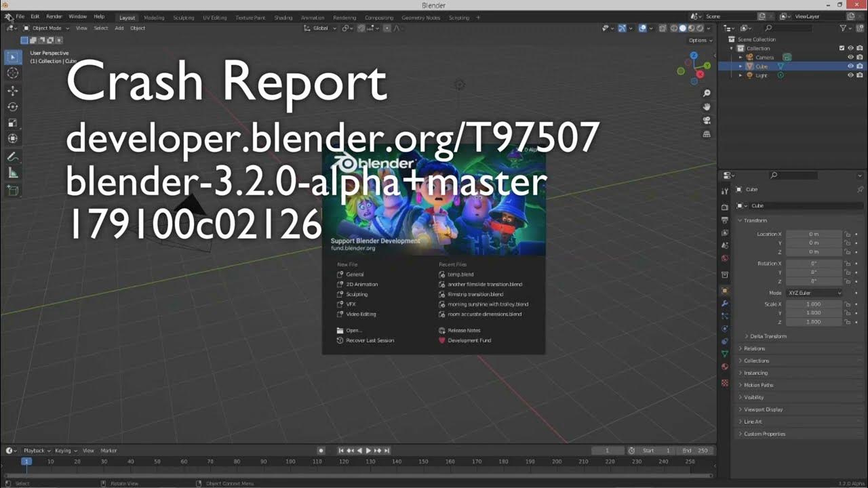868x488 pixels.
Task: Open the Object Mode dropdown
Action: pos(46,28)
